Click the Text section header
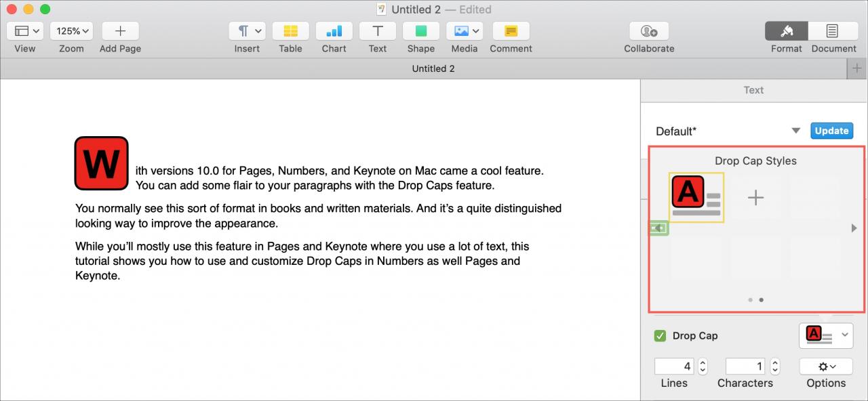This screenshot has height=401, width=868. coord(753,90)
